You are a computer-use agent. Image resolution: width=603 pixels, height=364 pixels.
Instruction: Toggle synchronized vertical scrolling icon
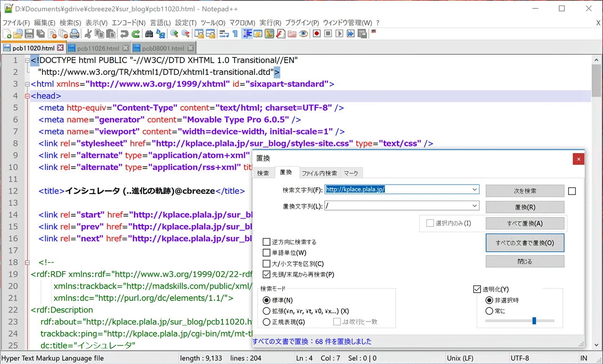(198, 34)
